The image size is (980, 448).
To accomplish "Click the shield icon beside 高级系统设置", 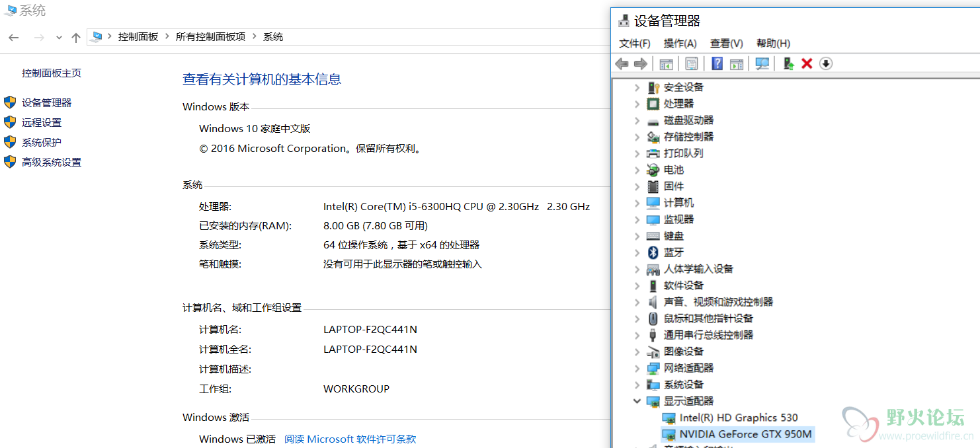I will 10,162.
